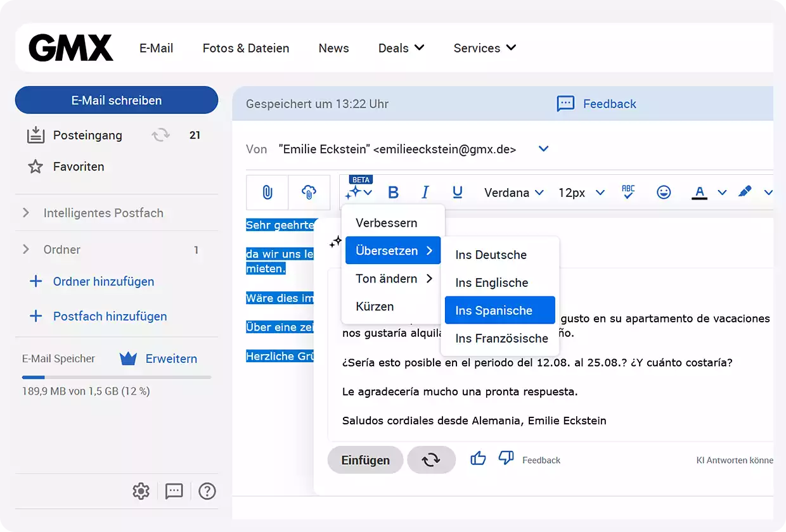Click Postfach hinzufügen link
The height and width of the screenshot is (532, 786).
110,316
